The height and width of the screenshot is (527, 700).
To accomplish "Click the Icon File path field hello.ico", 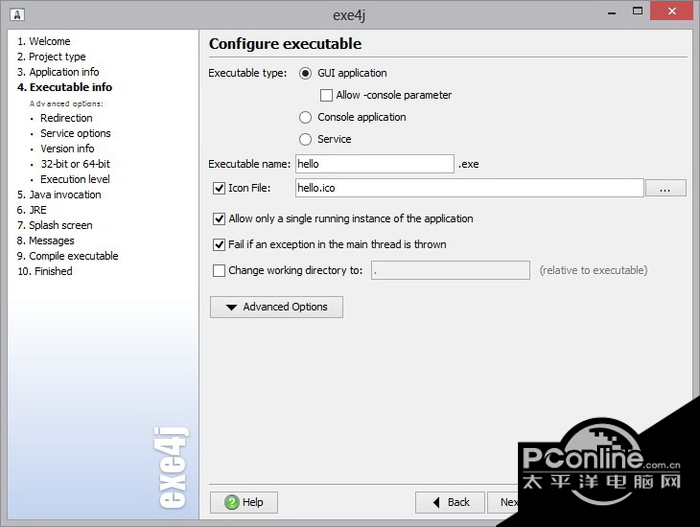I will (x=470, y=188).
